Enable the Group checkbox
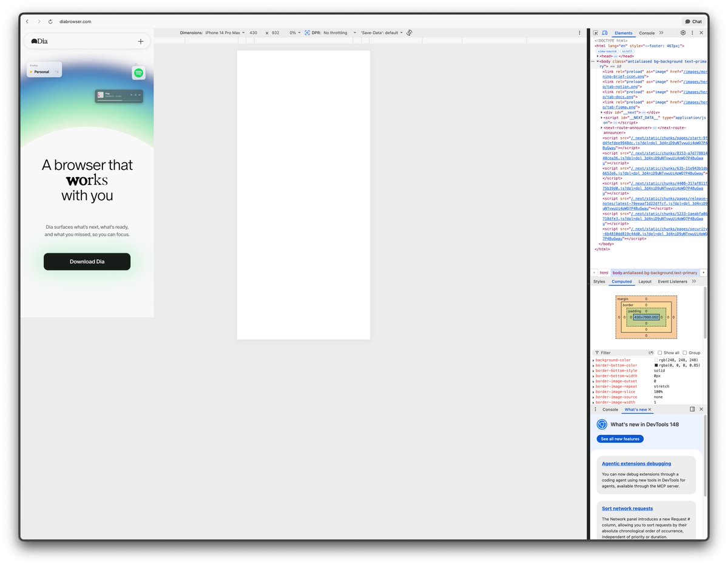The width and height of the screenshot is (728, 566). (x=685, y=352)
